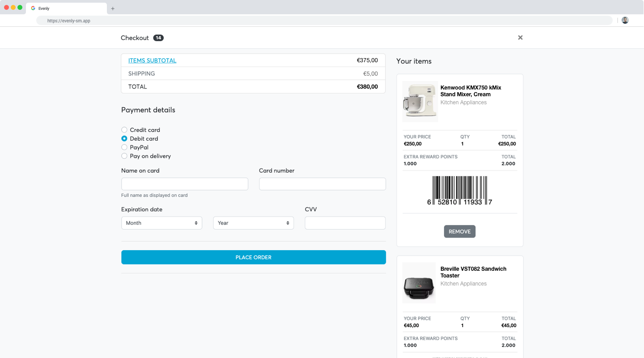Click Kitchen Appliances under Kenwood mixer
Image resolution: width=644 pixels, height=358 pixels.
tap(463, 102)
